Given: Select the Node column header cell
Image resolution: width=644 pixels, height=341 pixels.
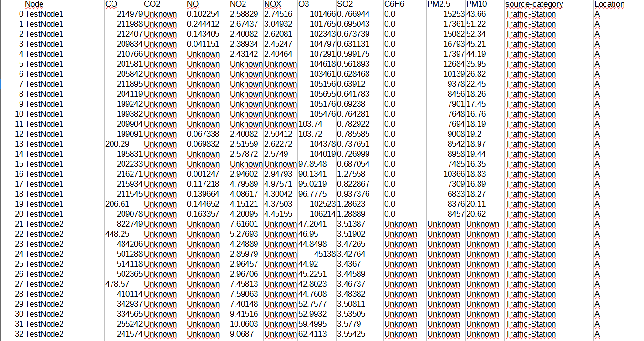Looking at the screenshot, I should tap(64, 4).
